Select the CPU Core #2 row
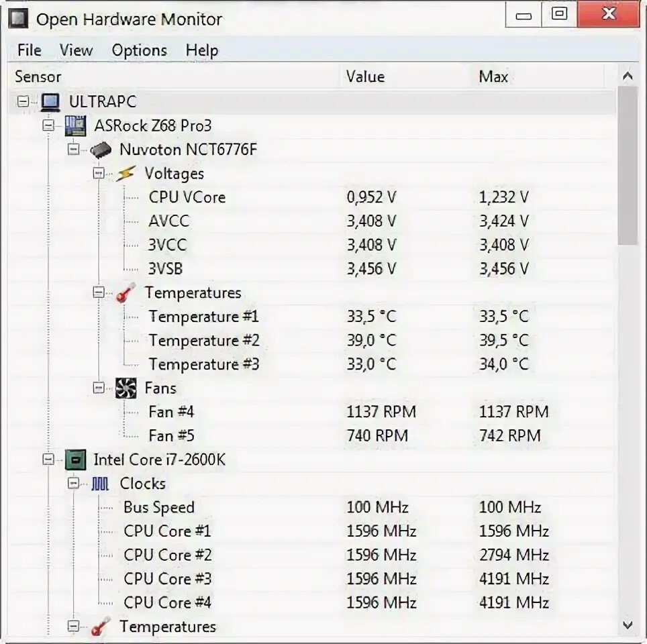The height and width of the screenshot is (644, 647). click(313, 555)
